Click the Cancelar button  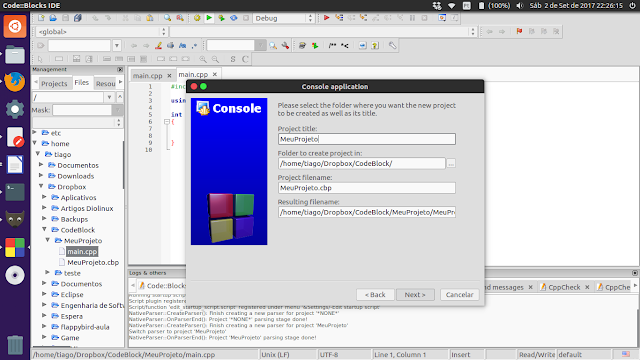point(460,295)
